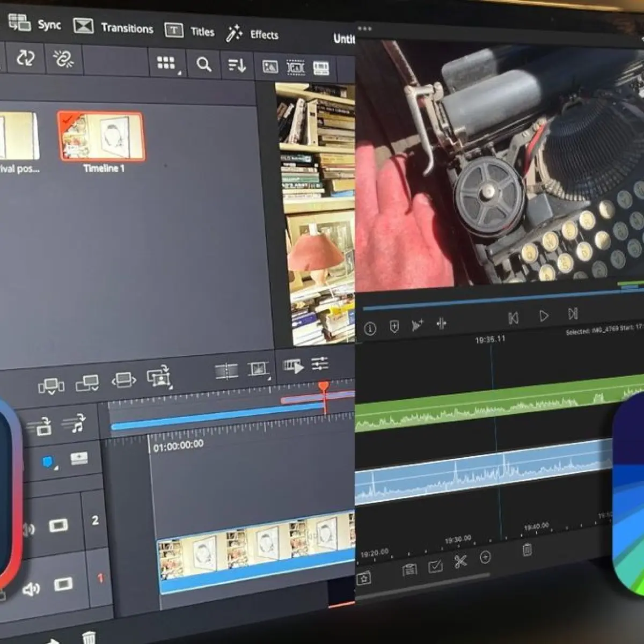Image resolution: width=644 pixels, height=644 pixels.
Task: Click the trim split arrows icon
Action: point(441,324)
